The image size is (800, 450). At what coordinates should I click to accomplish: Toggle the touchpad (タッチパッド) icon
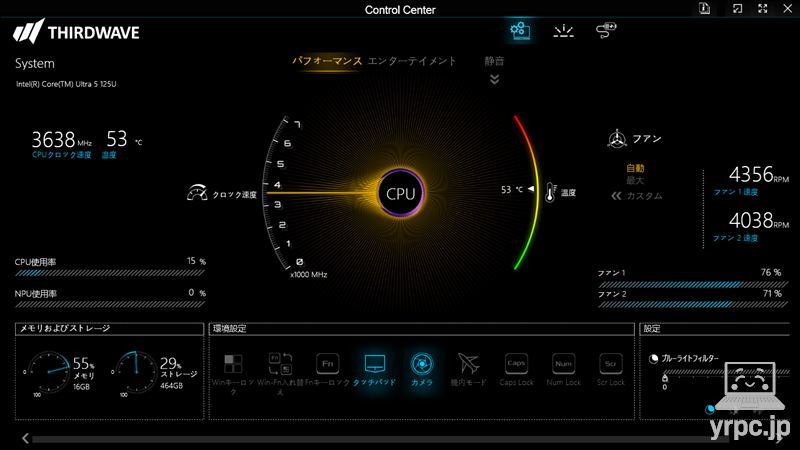pyautogui.click(x=374, y=364)
